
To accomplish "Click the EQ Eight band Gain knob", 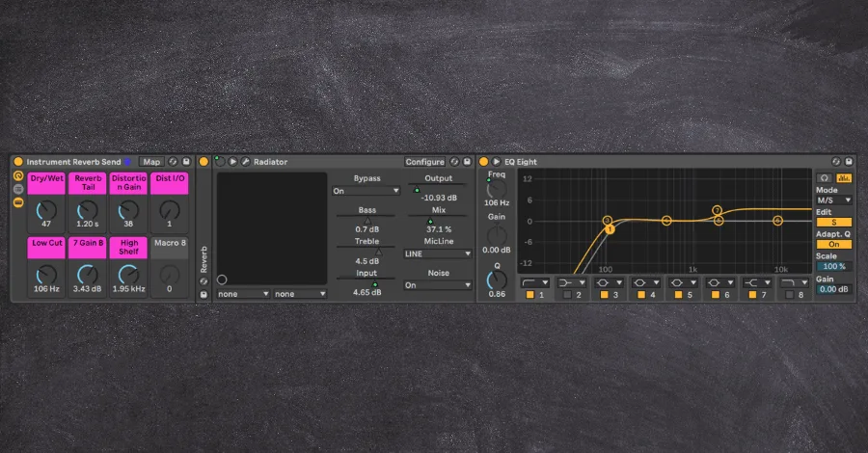I will tap(496, 235).
